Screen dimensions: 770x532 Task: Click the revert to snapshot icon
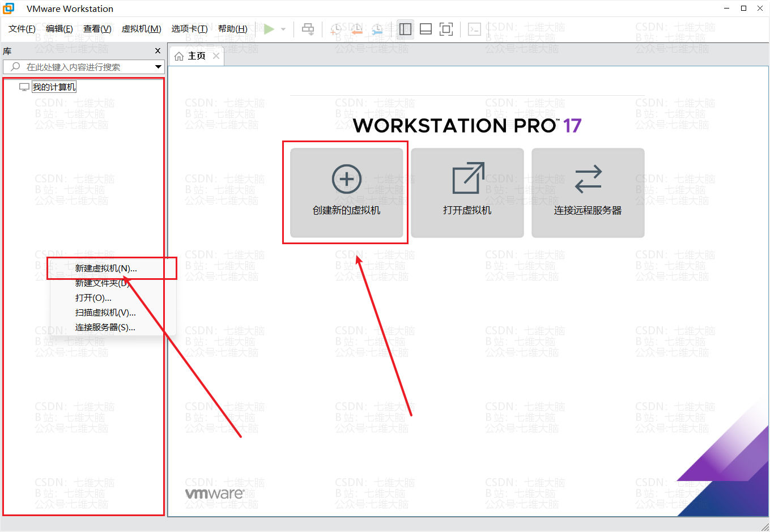click(x=357, y=29)
